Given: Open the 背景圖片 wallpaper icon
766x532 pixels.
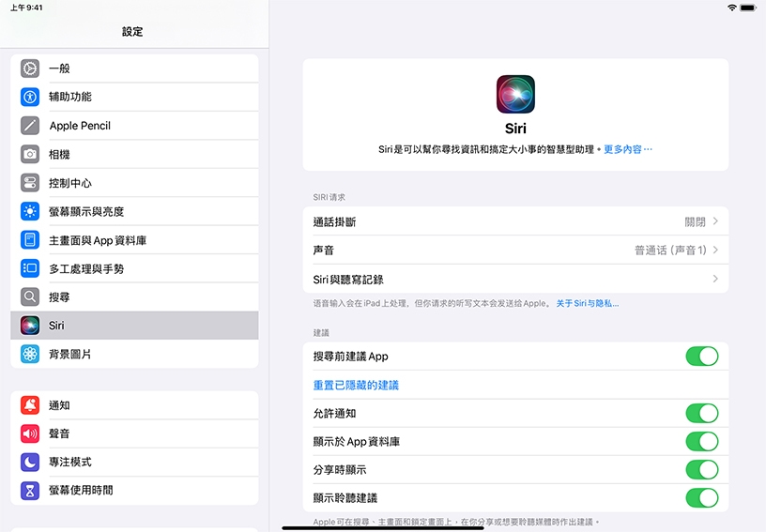Looking at the screenshot, I should coord(30,354).
